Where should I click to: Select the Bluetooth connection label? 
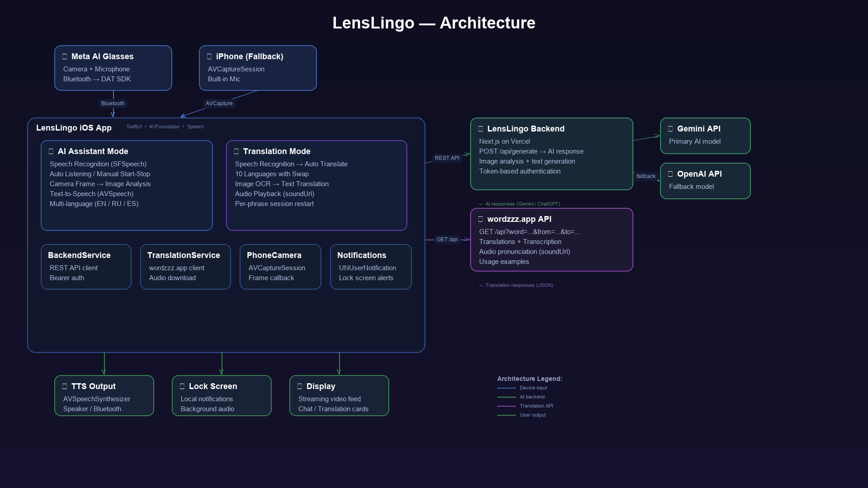113,103
